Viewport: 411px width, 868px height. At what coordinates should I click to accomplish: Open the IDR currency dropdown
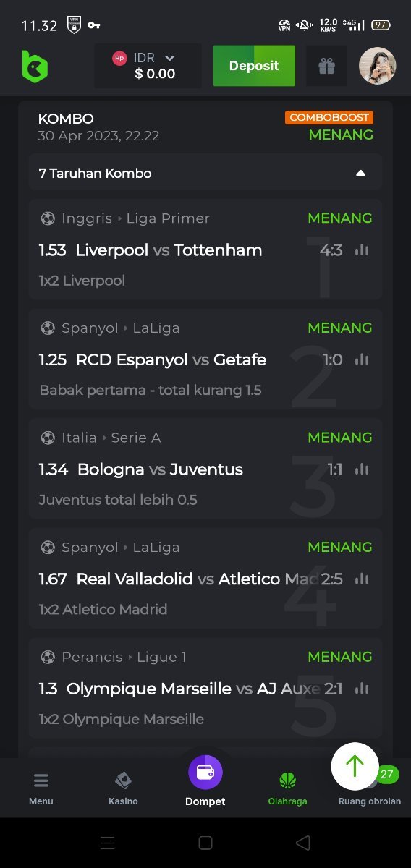click(148, 66)
